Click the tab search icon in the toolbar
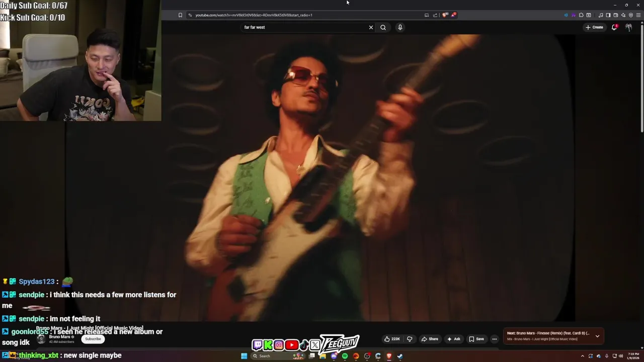This screenshot has width=644, height=362. (589, 15)
